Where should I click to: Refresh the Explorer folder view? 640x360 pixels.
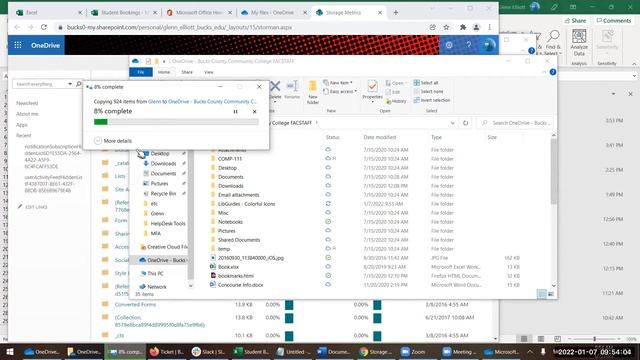tap(465, 123)
